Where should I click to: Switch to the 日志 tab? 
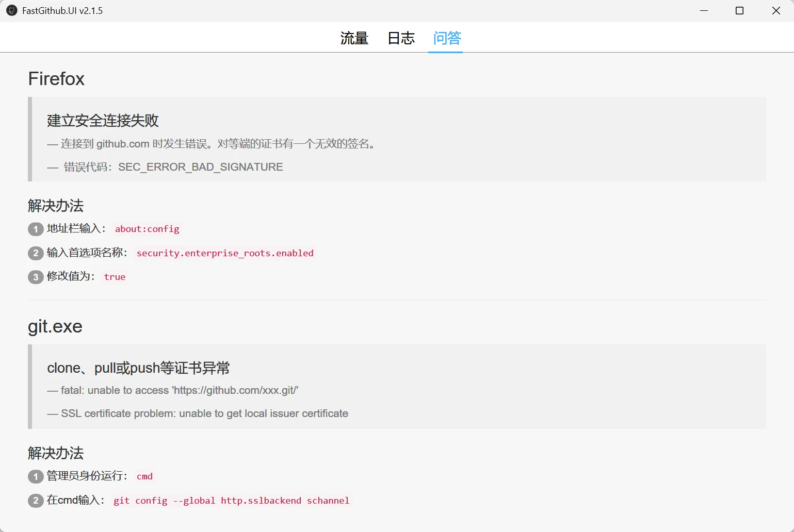coord(401,38)
